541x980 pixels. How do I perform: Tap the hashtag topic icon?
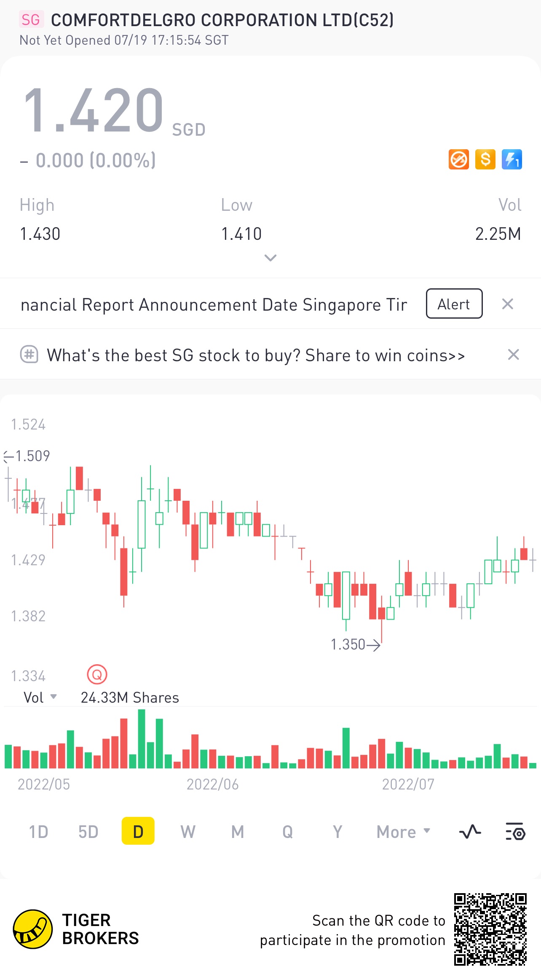(29, 354)
